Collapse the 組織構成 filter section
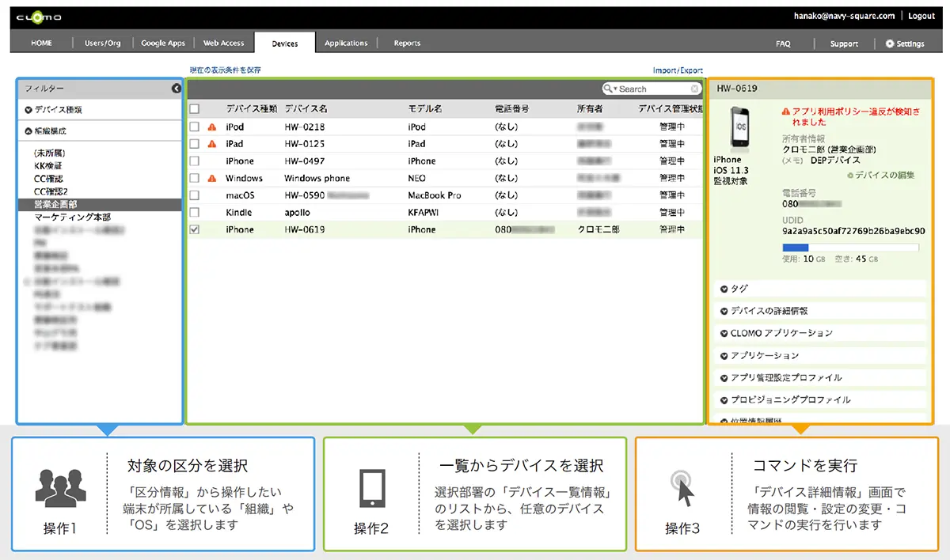 pos(100,131)
